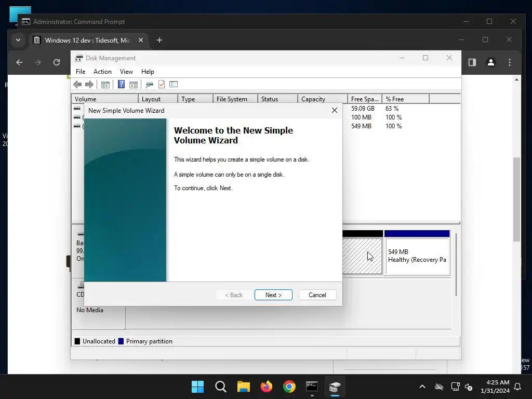Click the Command Prompt title bar icon
Image resolution: width=532 pixels, height=399 pixels.
pyautogui.click(x=26, y=22)
